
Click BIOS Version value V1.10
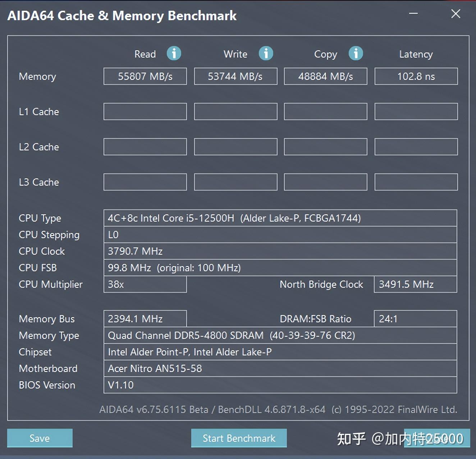click(x=280, y=385)
